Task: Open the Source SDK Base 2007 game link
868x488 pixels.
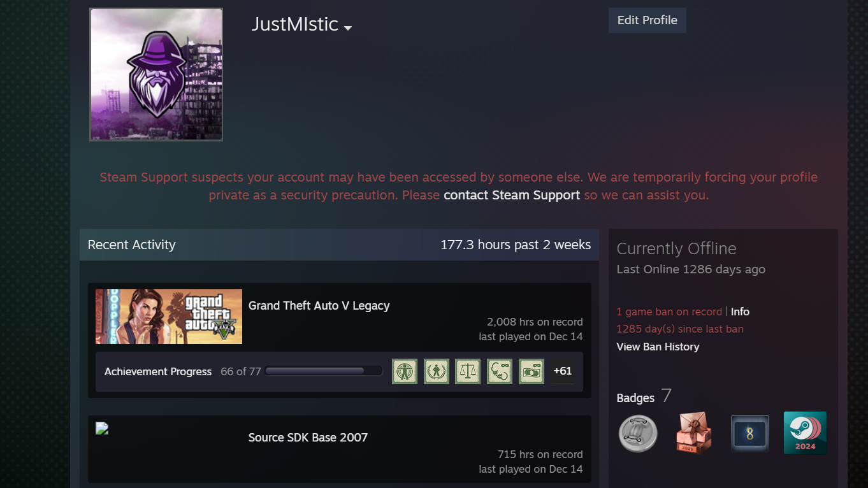Action: (x=308, y=438)
